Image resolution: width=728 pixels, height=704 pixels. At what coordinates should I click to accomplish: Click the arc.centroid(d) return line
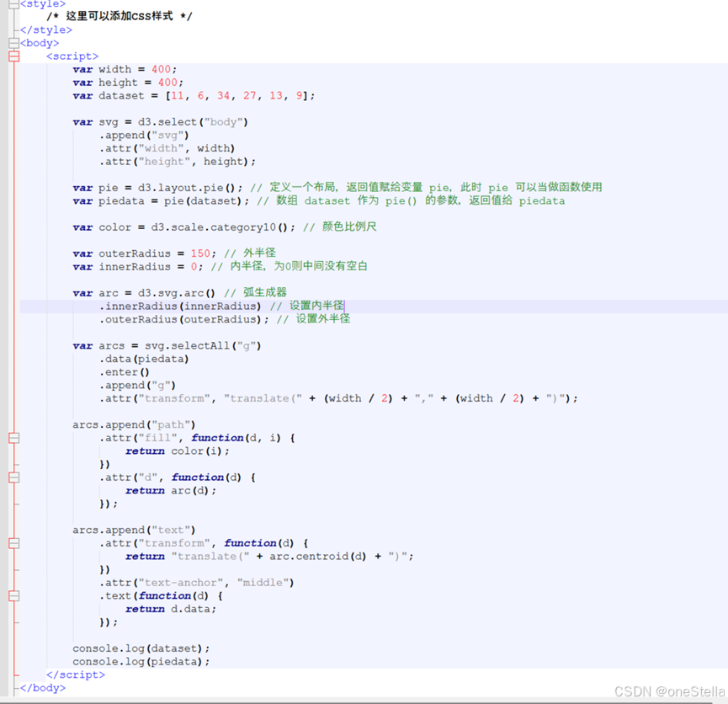(x=269, y=557)
